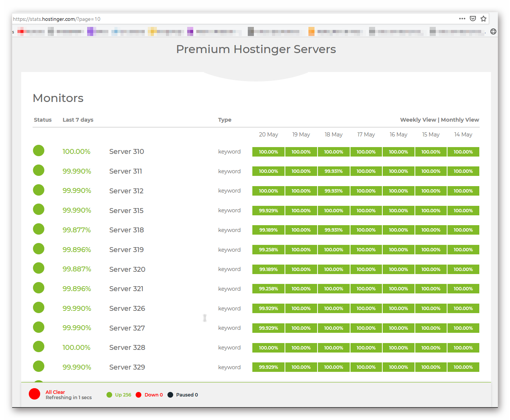
Task: Click Server 320's 99.189% cell for 20 May
Action: [268, 270]
